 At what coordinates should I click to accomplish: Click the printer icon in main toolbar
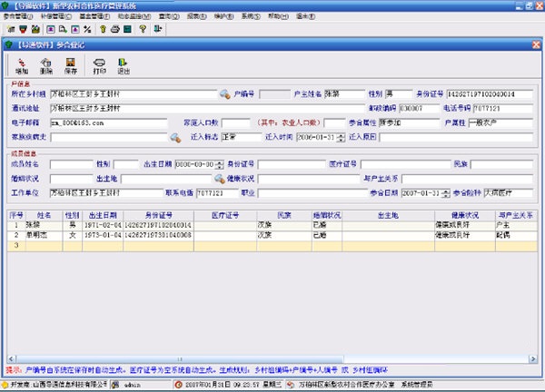115,30
